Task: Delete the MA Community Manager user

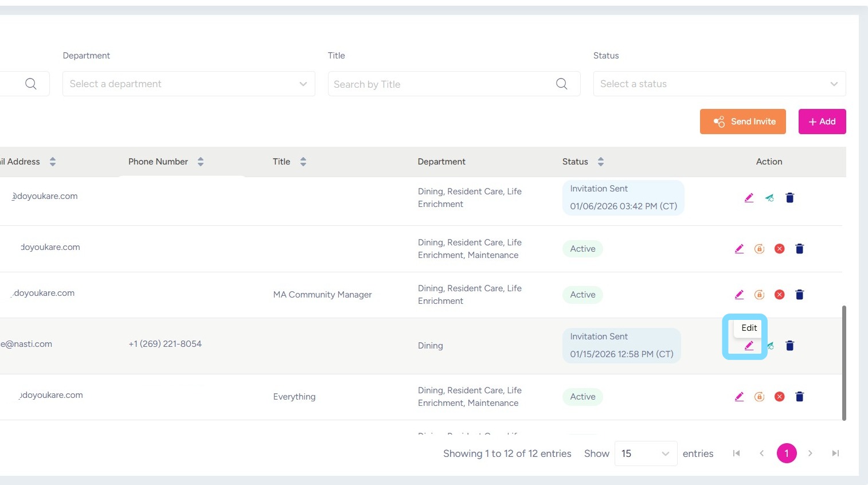Action: pyautogui.click(x=800, y=295)
